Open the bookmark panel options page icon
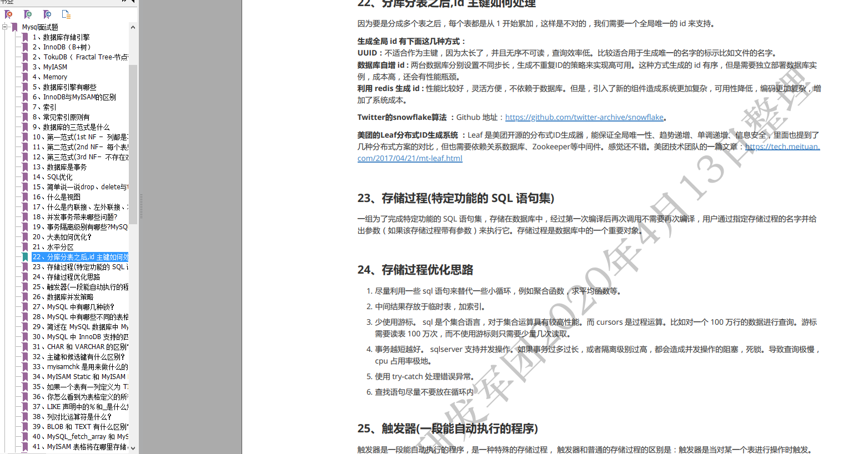Viewport: 868px width, 454px height. 66,14
